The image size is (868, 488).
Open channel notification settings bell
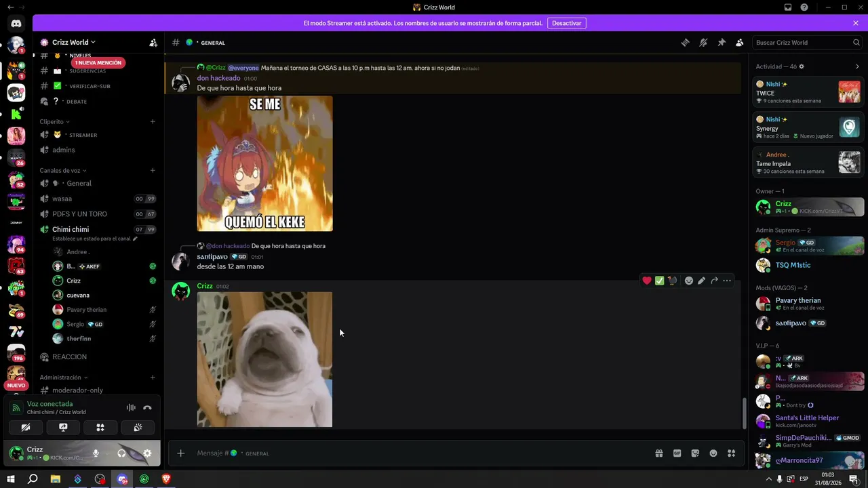tap(703, 43)
